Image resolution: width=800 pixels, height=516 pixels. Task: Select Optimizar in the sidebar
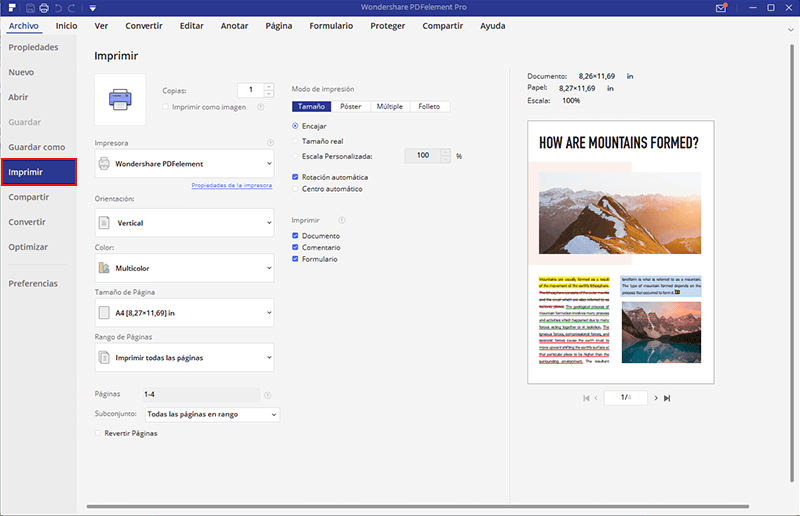(28, 247)
